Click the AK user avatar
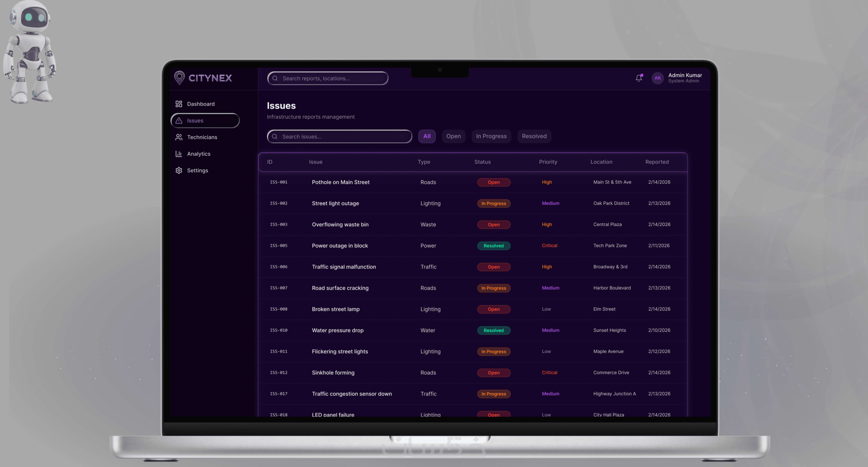Viewport: 868px width, 467px height. 657,78
